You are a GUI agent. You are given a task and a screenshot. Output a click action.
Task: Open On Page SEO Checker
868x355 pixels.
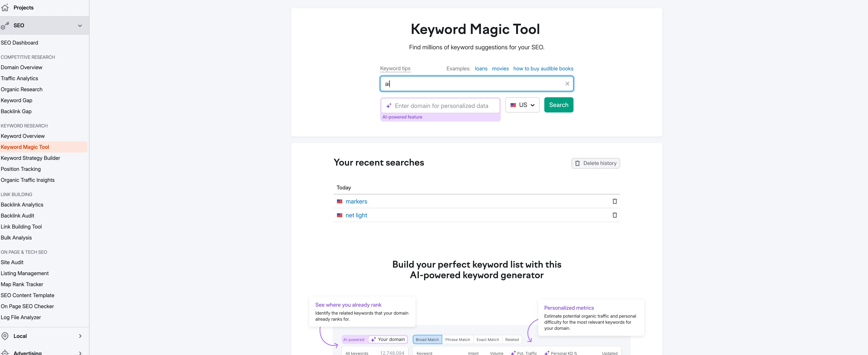27,306
